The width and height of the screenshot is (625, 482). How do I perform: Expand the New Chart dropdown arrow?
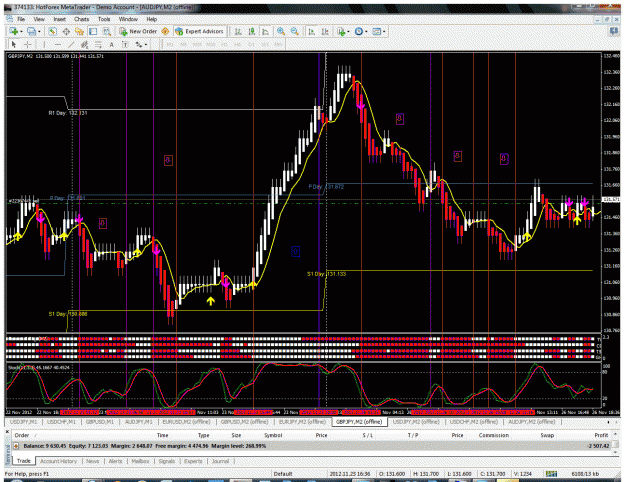pos(21,32)
